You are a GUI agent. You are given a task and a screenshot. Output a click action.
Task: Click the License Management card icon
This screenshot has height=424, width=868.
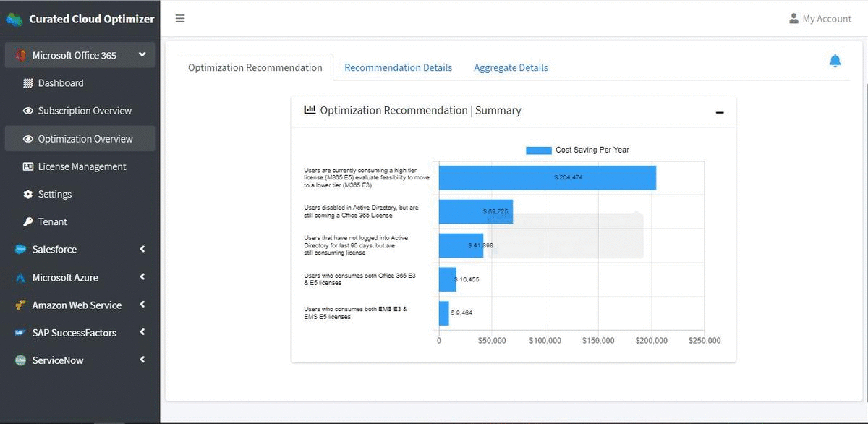coord(28,166)
